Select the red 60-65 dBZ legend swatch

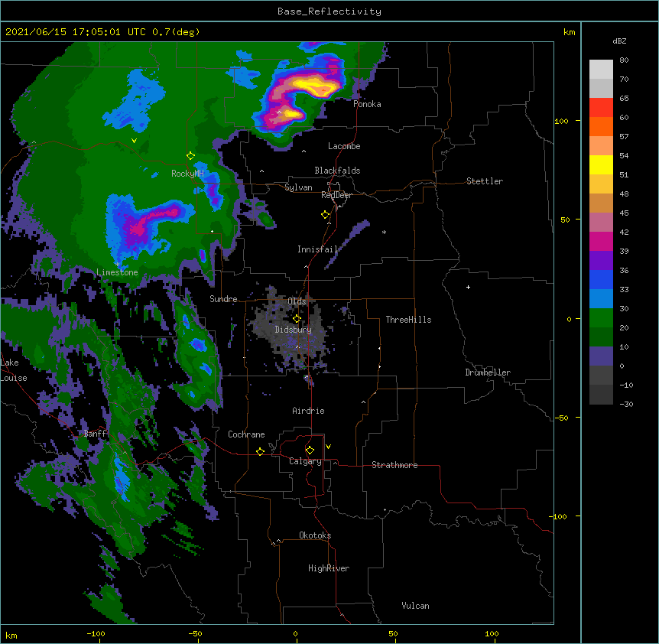601,108
